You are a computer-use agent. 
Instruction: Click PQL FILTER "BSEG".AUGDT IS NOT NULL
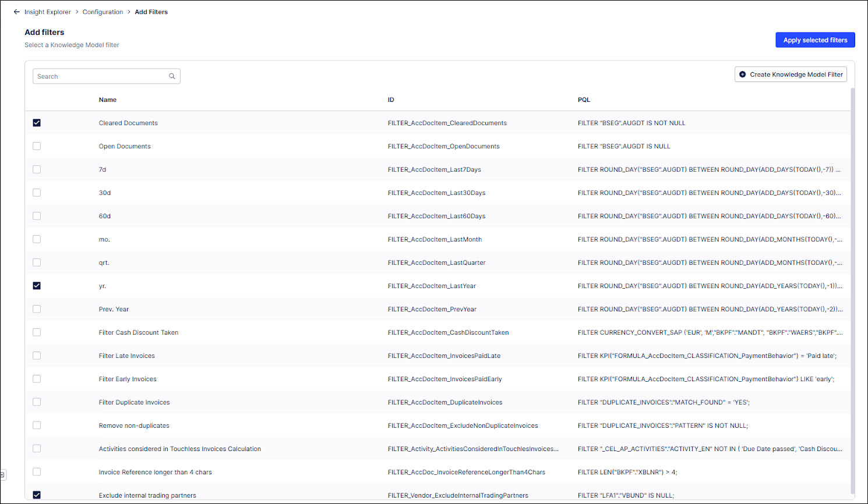click(631, 123)
